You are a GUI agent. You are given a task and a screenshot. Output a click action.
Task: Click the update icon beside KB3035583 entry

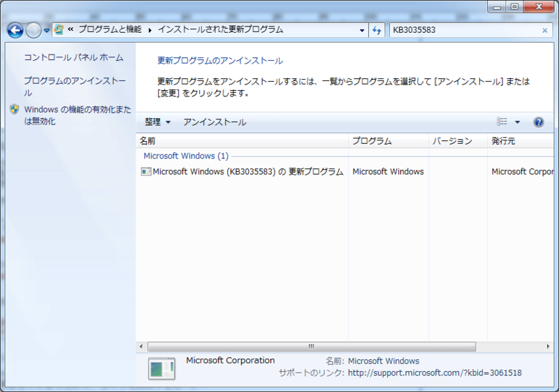(146, 172)
